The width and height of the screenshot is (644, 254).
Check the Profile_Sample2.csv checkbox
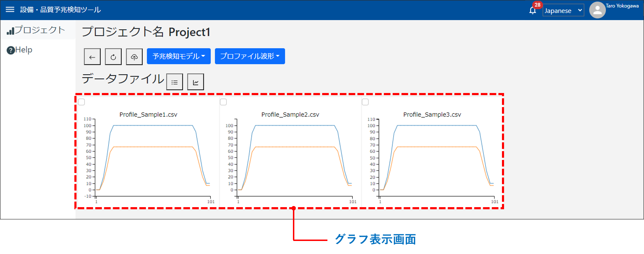[223, 102]
